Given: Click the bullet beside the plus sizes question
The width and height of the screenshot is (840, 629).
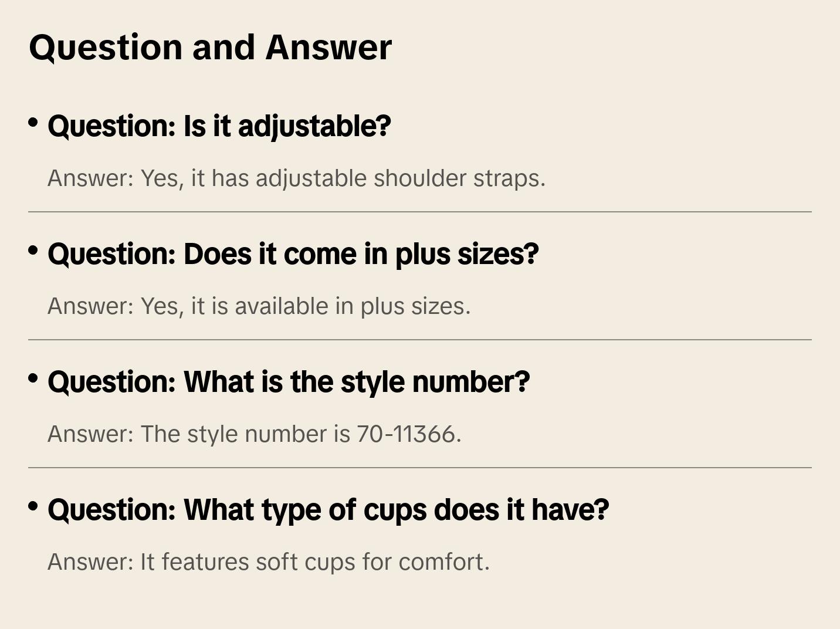Looking at the screenshot, I should 33,251.
